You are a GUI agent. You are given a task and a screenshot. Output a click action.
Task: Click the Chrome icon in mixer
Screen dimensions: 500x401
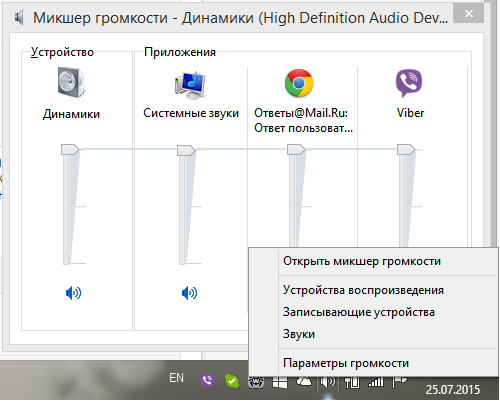click(x=299, y=83)
